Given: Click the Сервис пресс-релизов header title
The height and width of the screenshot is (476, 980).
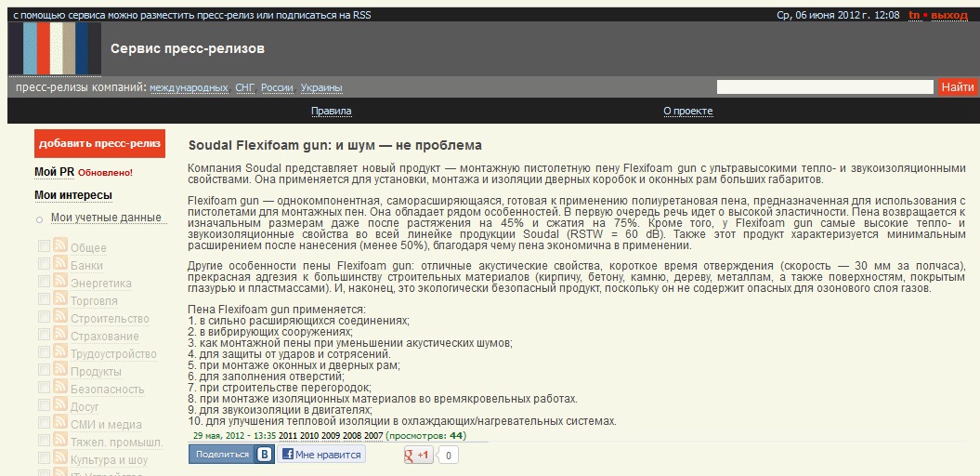Looking at the screenshot, I should [x=188, y=48].
